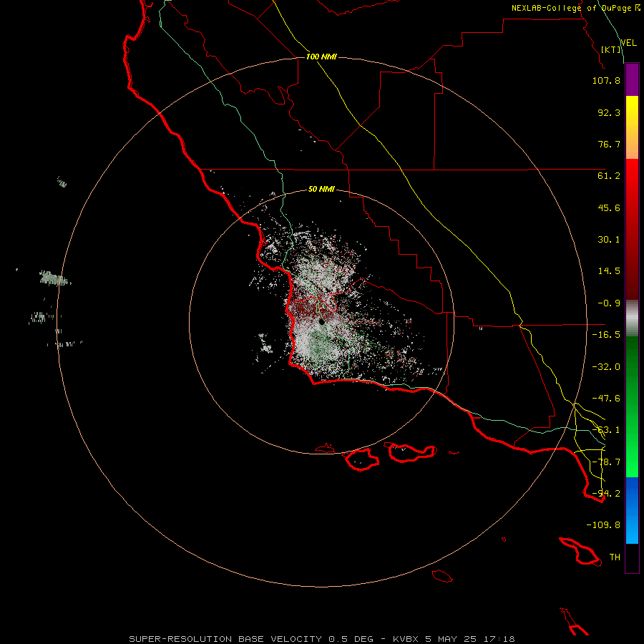The height and width of the screenshot is (644, 644).
Task: Click the "KVBX" station identifier in caption
Action: 406,639
